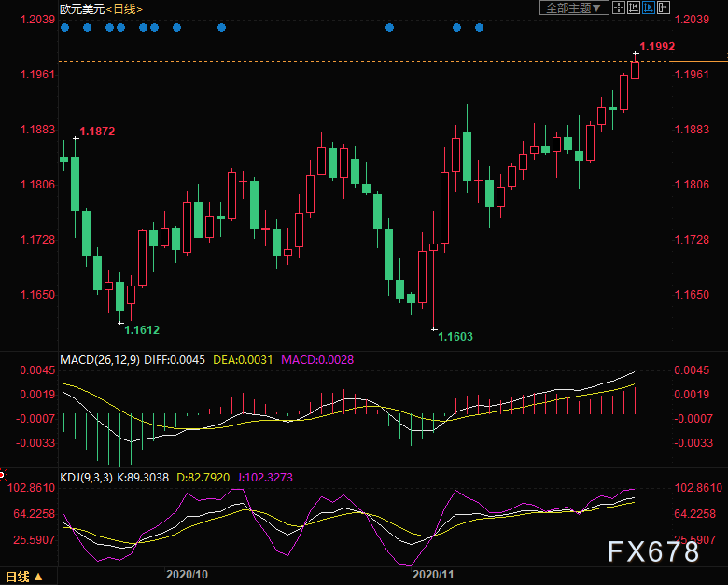
Task: Click the isolated blue event dot near 2020/11
Action: pyautogui.click(x=389, y=27)
